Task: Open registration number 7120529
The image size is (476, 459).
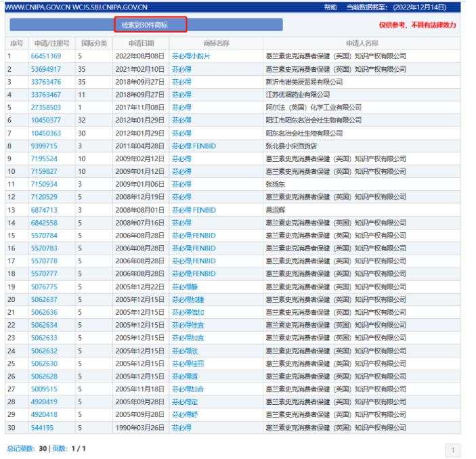Action: (x=44, y=197)
